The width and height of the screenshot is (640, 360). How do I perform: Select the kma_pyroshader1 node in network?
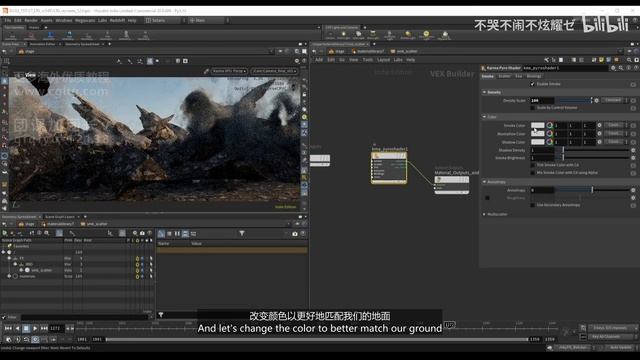(389, 167)
